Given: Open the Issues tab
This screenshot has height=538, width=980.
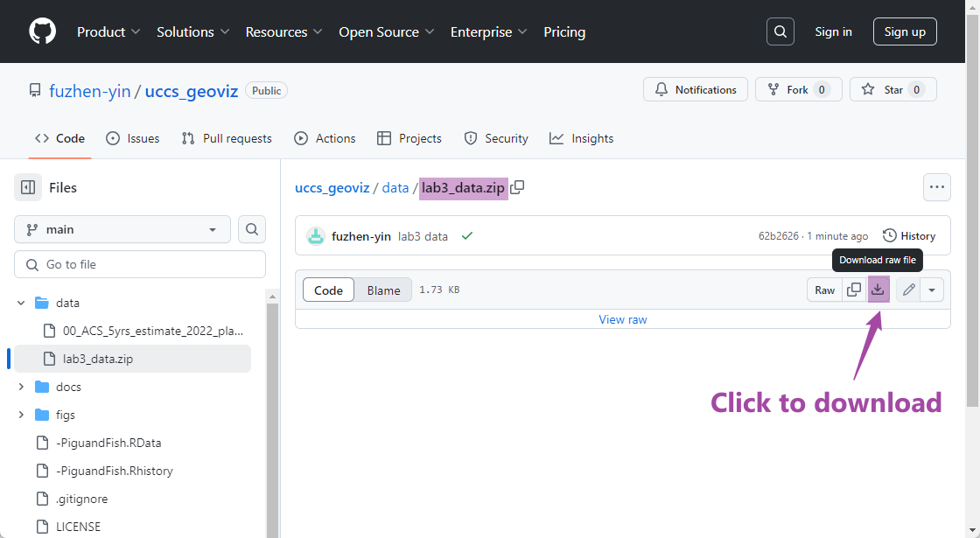Looking at the screenshot, I should pyautogui.click(x=132, y=139).
